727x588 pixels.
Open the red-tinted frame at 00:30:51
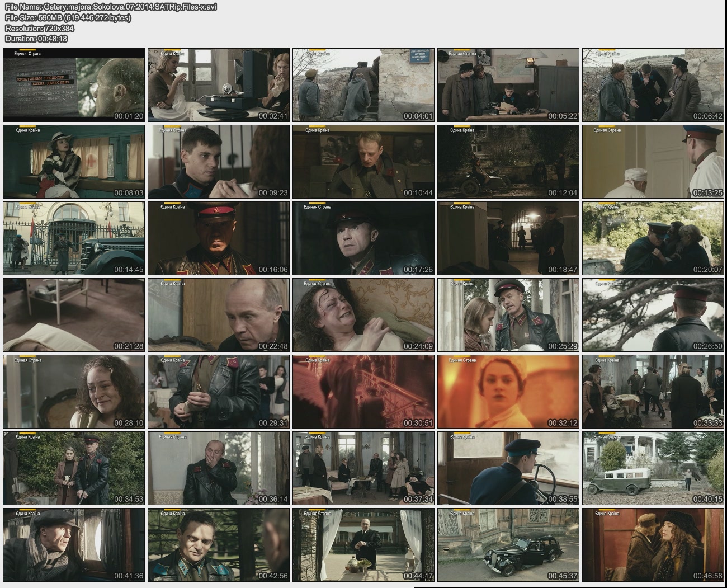363,392
